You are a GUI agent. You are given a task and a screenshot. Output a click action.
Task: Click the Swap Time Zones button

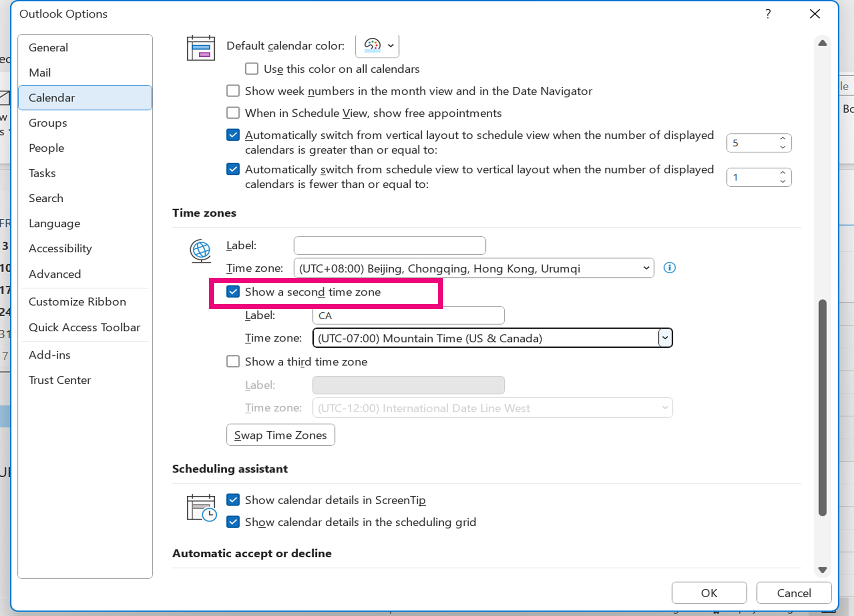(x=280, y=435)
